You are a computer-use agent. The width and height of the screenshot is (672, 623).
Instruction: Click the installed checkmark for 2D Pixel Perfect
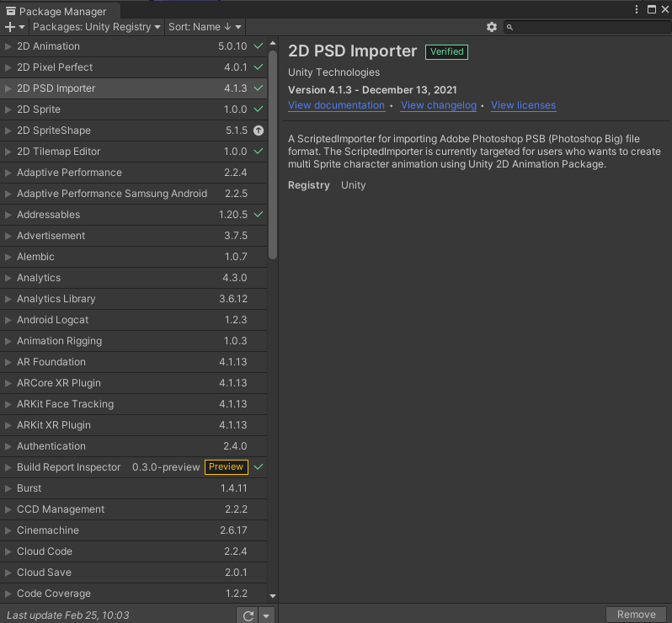259,67
